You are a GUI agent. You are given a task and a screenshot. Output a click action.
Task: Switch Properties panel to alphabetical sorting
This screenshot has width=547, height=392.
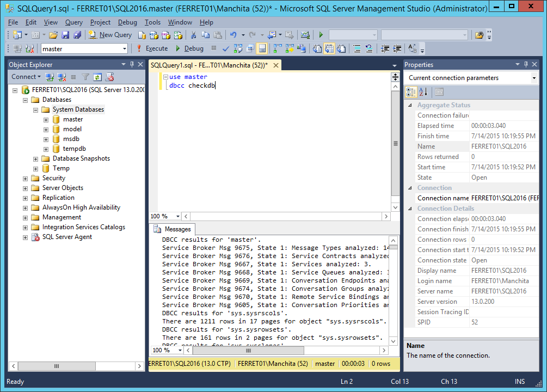(423, 91)
